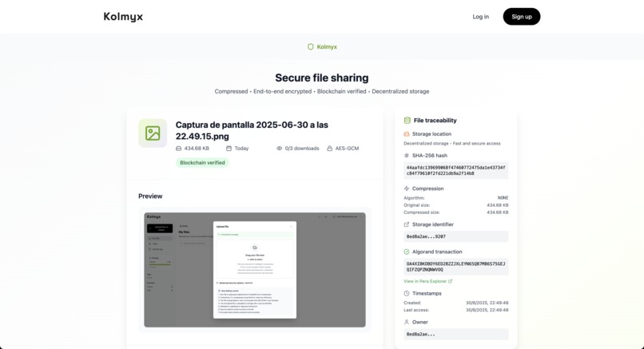This screenshot has width=644, height=349.
Task: Click the external link icon beside Storage identifier
Action: 407,224
